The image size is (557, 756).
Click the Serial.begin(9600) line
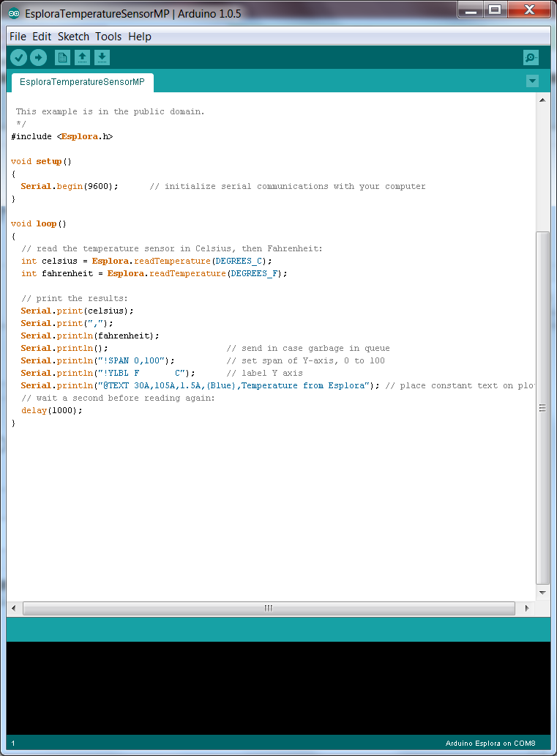pos(70,187)
